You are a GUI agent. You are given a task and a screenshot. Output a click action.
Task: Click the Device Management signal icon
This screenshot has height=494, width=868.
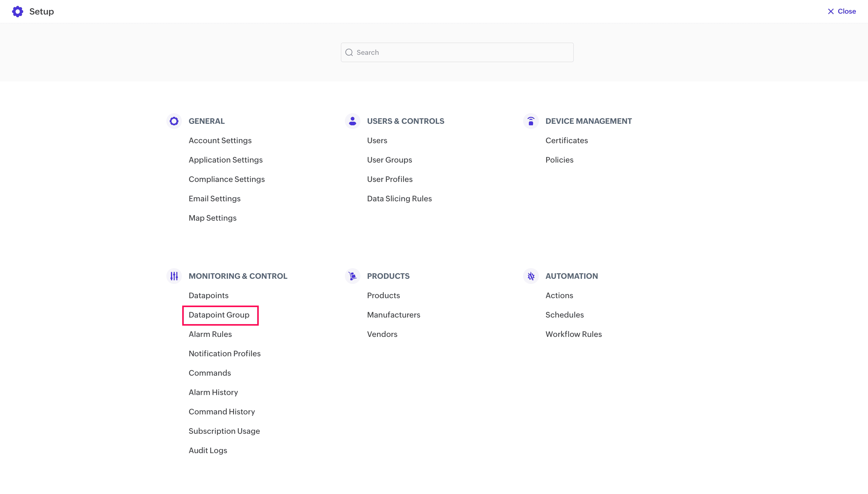click(531, 121)
